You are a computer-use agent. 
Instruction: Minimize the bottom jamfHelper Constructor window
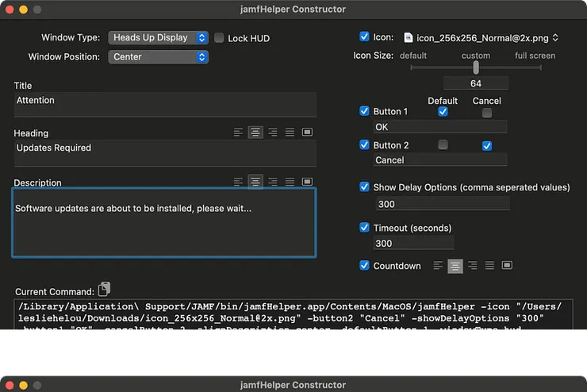pyautogui.click(x=23, y=386)
